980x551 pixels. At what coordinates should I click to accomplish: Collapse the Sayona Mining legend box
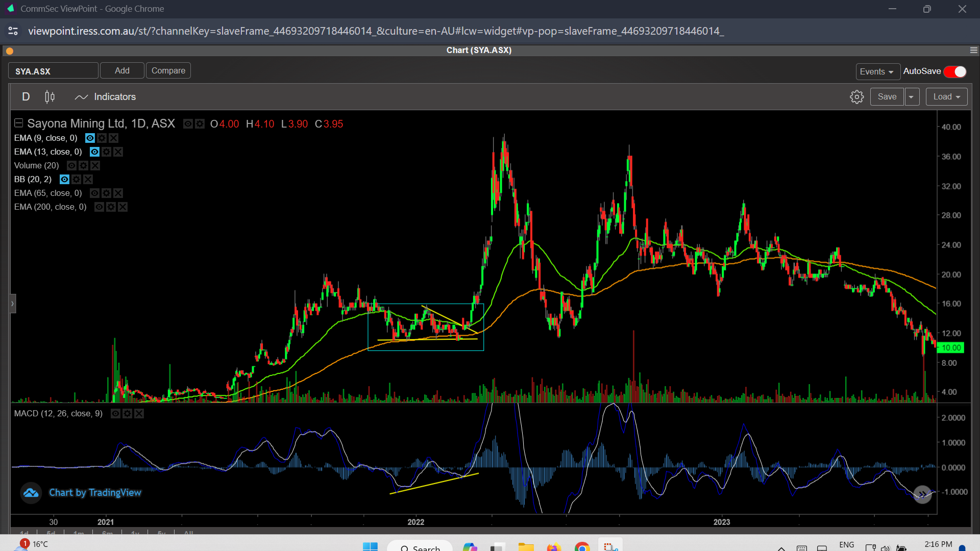pos(19,123)
